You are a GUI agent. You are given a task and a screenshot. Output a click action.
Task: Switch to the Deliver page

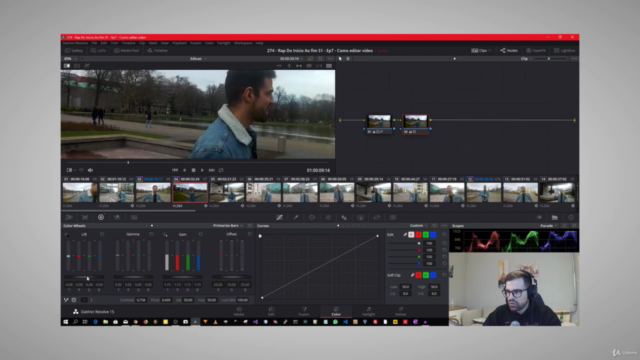tap(400, 311)
